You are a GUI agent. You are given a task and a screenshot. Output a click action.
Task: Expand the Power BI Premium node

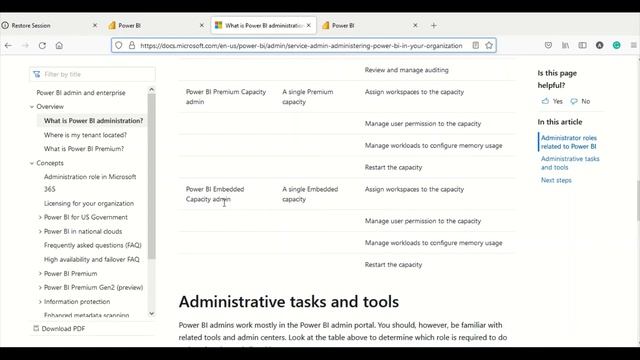(40, 273)
